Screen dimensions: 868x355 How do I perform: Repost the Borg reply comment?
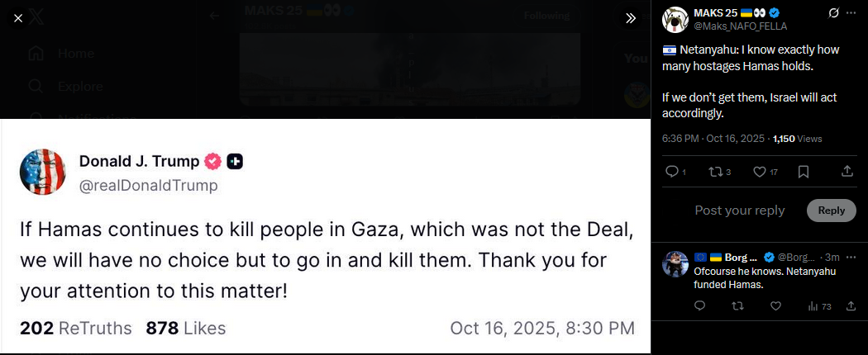(x=737, y=305)
